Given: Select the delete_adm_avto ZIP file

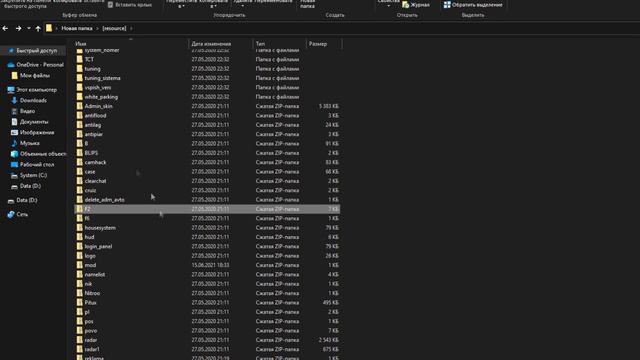Looking at the screenshot, I should pyautogui.click(x=104, y=200).
